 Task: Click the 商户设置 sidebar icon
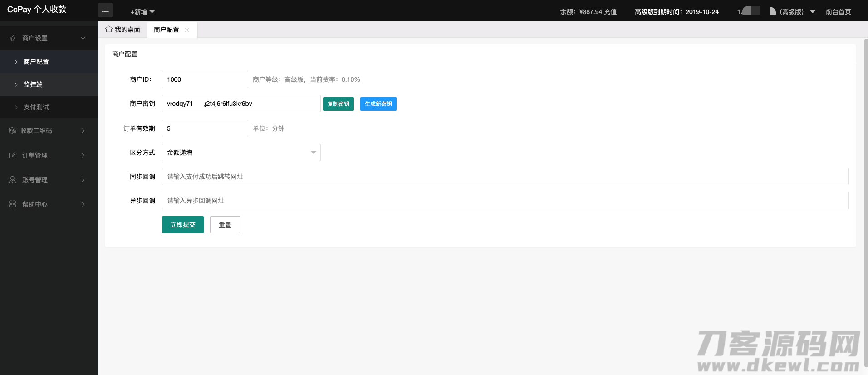[13, 38]
